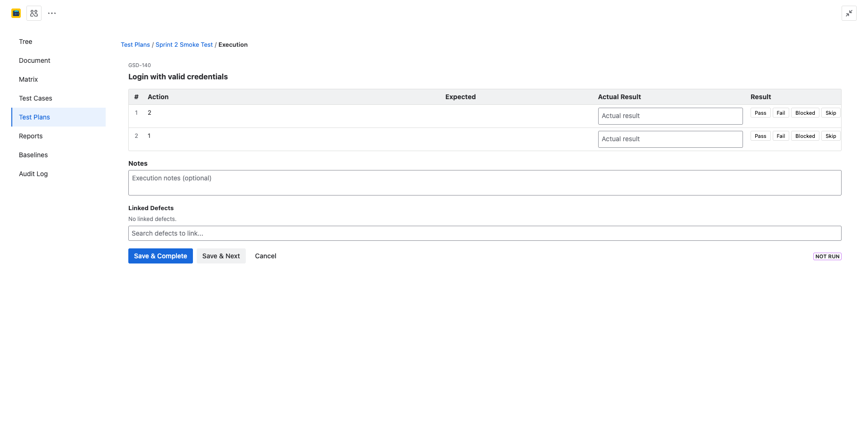Switch to the Matrix view
868x425 pixels.
(28, 79)
